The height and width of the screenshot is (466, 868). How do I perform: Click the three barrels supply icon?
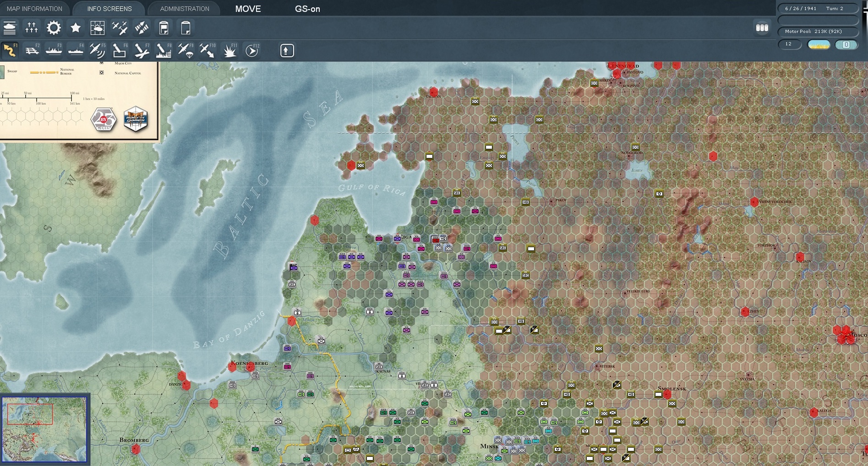(762, 28)
